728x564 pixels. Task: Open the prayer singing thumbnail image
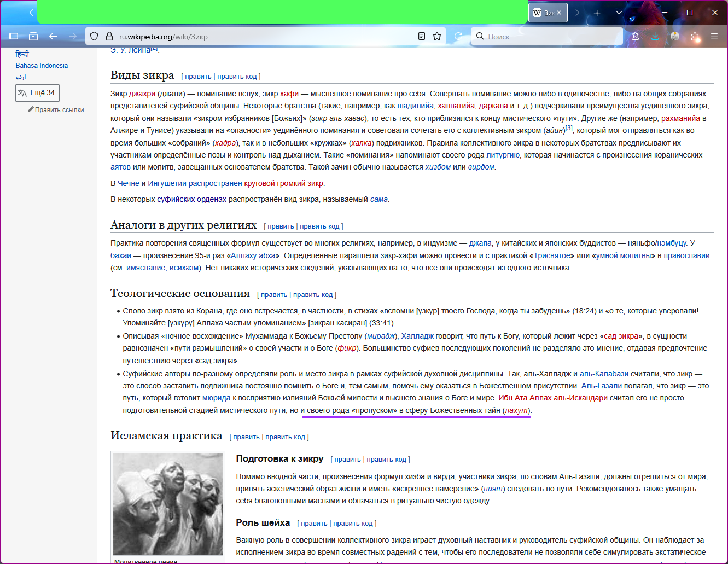coord(168,504)
